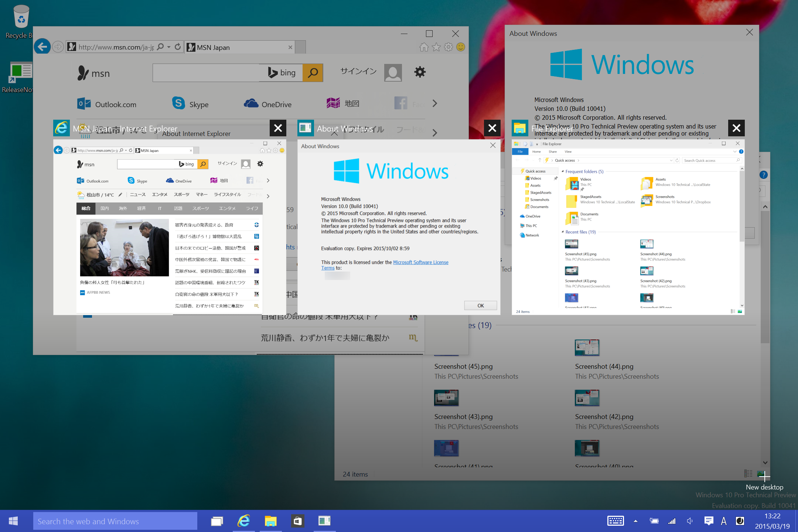Click the network signal tray icon
798x532 pixels.
672,521
